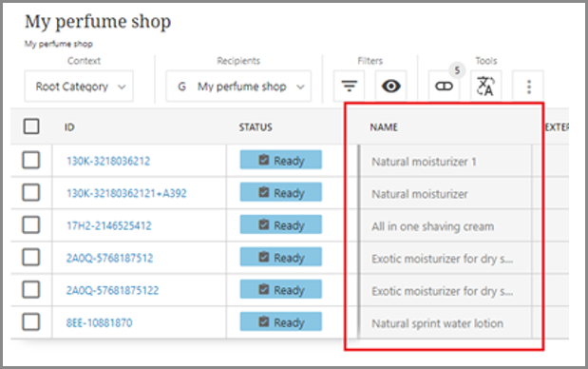588x369 pixels.
Task: Open the My perfume shop recipients dropdown
Action: pos(238,87)
